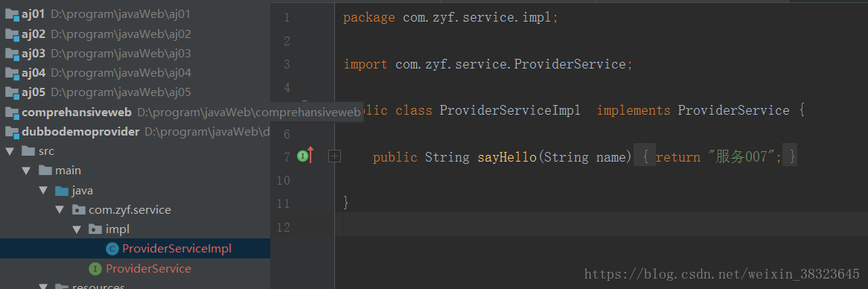
Task: Select the comprehansiveweb project entry
Action: (135, 112)
